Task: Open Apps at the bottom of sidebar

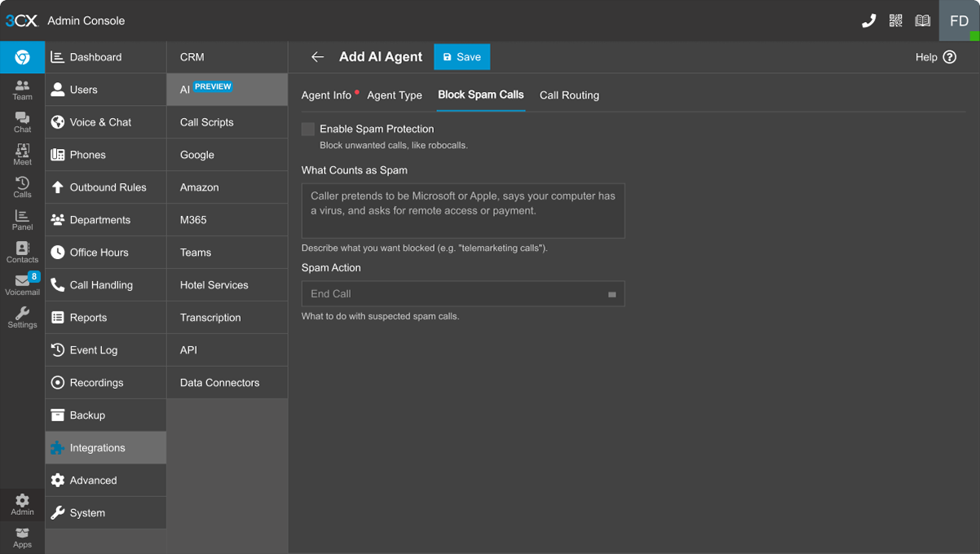Action: [x=22, y=537]
